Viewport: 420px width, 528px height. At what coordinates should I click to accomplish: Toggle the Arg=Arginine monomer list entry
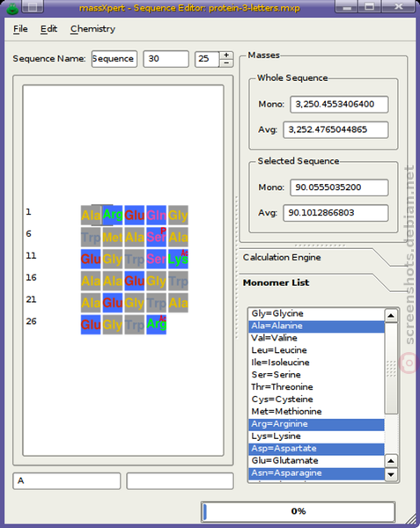coord(316,424)
